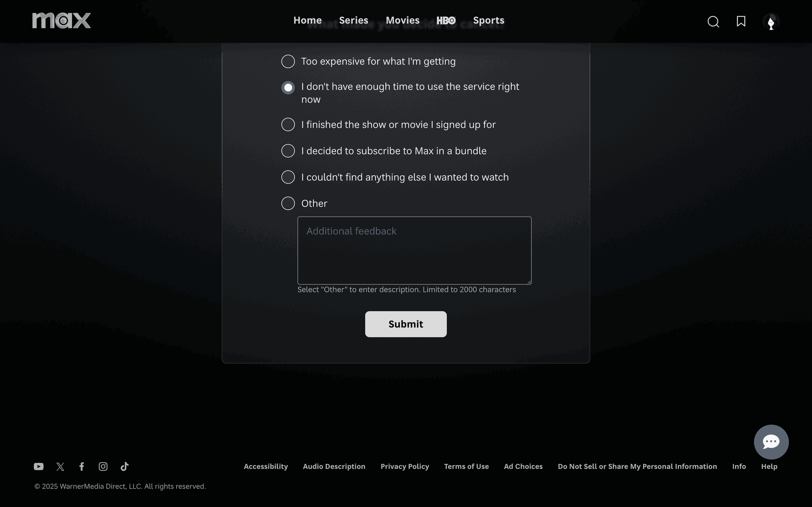The height and width of the screenshot is (507, 812).
Task: Open My Stuff bookmark icon
Action: tap(741, 21)
